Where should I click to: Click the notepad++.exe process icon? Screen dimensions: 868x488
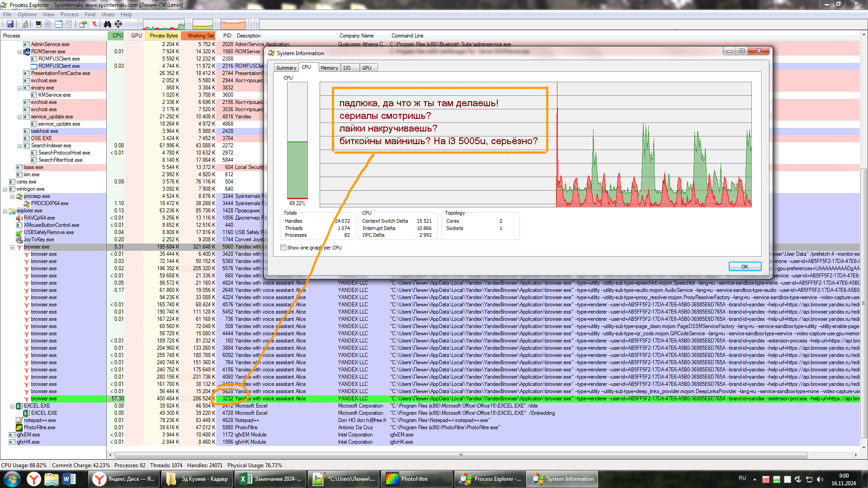point(19,420)
